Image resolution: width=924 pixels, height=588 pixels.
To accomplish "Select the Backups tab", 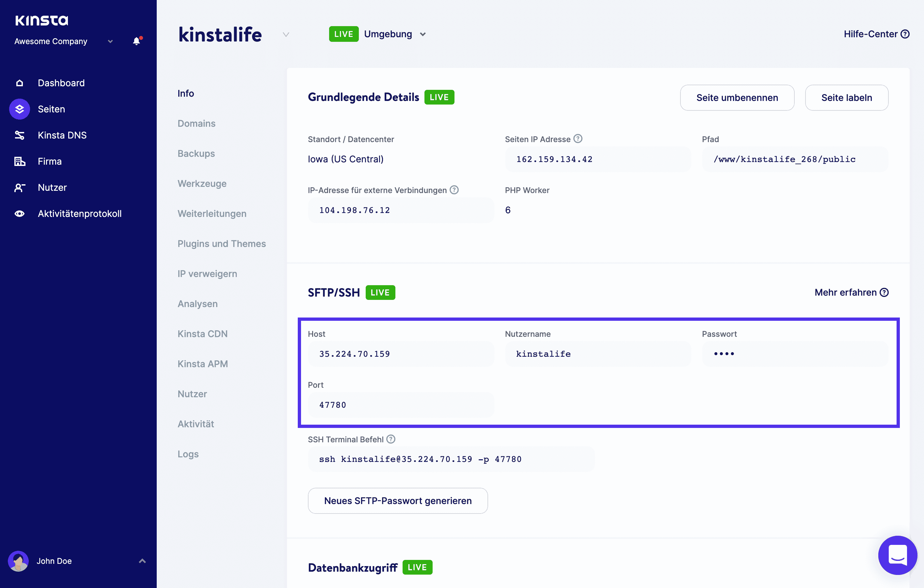I will 196,154.
